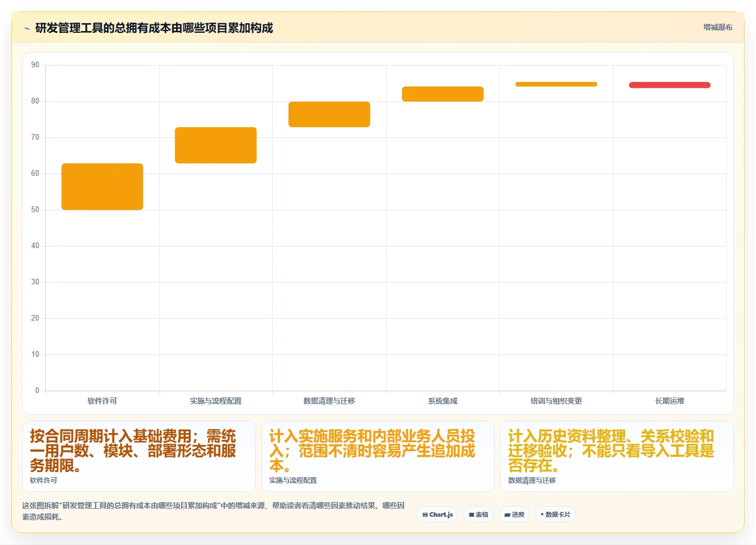This screenshot has height=545, width=756.
Task: Click the 软件许可 waterfall bar
Action: coord(102,187)
